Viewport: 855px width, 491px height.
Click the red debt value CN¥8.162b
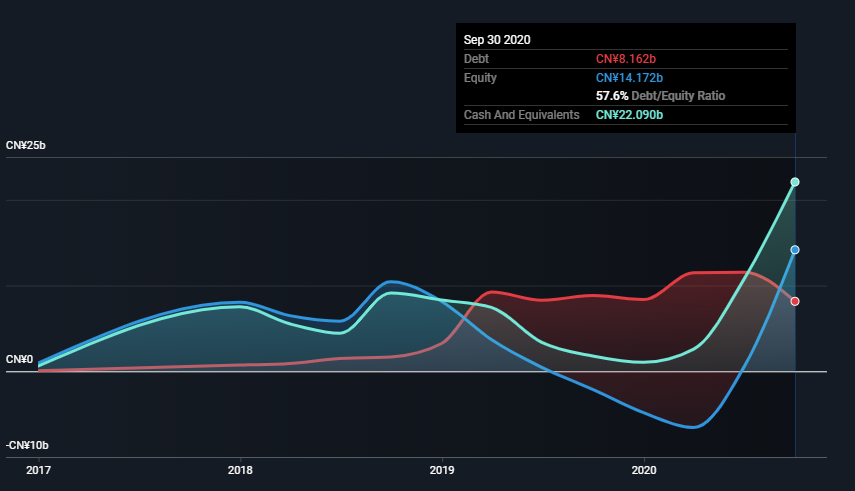coord(626,59)
